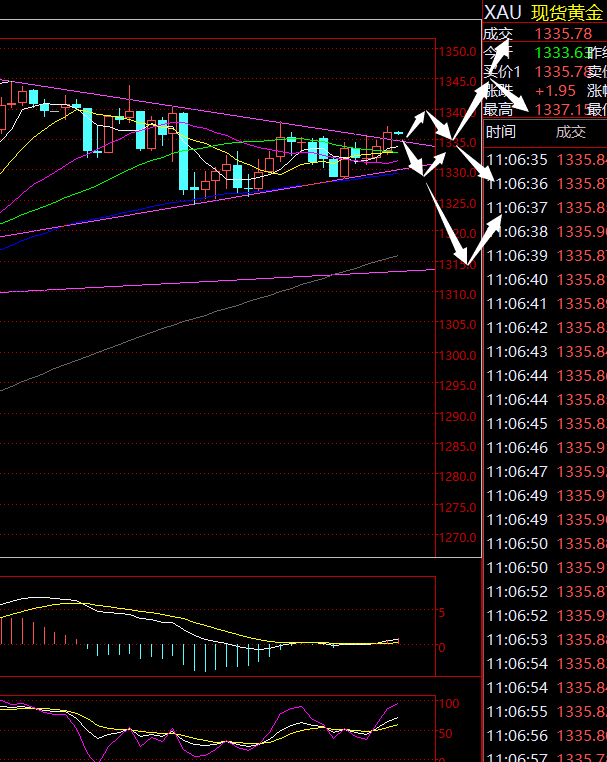Click the 1337.15 daily high value
The image size is (607, 762).
coord(562,110)
